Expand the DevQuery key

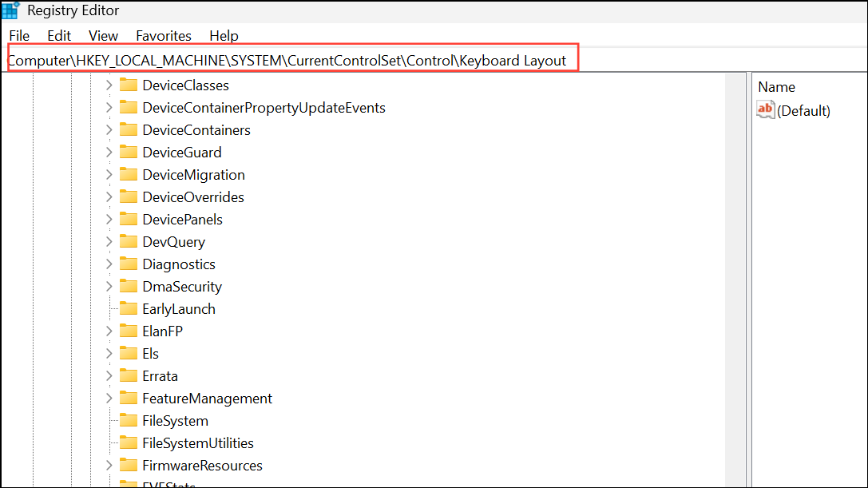click(x=109, y=242)
